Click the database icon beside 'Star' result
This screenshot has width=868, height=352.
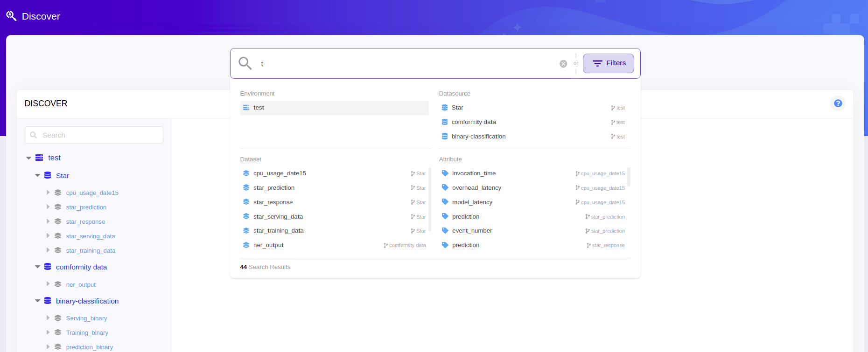click(445, 108)
